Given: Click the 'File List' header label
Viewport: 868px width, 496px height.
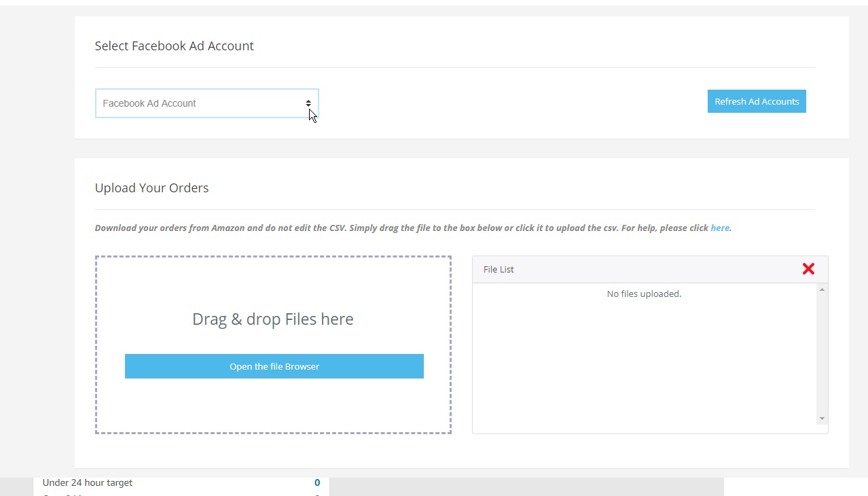Looking at the screenshot, I should [x=499, y=270].
